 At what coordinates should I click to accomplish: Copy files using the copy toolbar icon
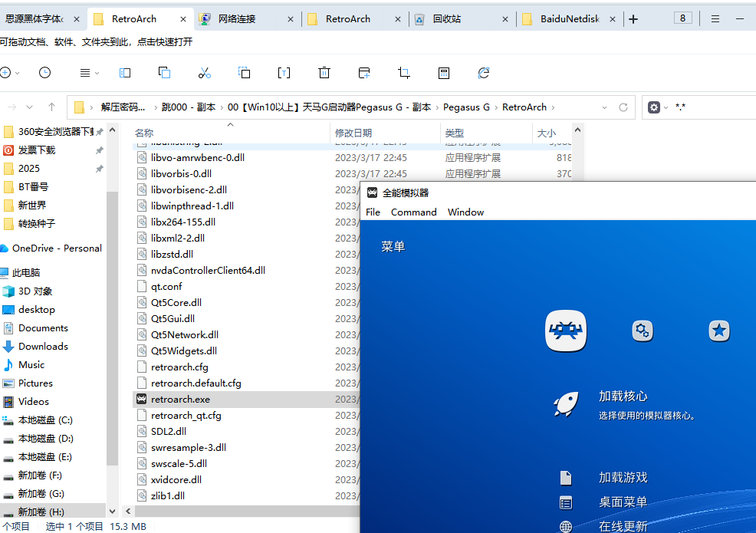(x=164, y=73)
